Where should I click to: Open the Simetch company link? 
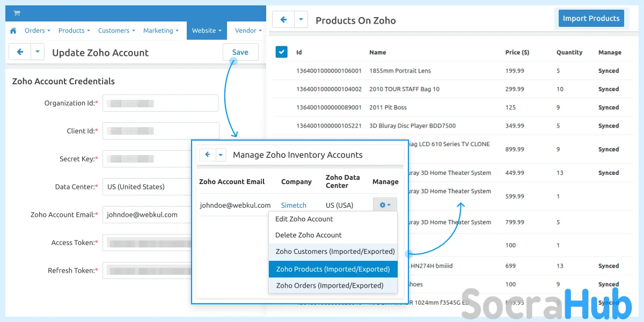tap(294, 205)
